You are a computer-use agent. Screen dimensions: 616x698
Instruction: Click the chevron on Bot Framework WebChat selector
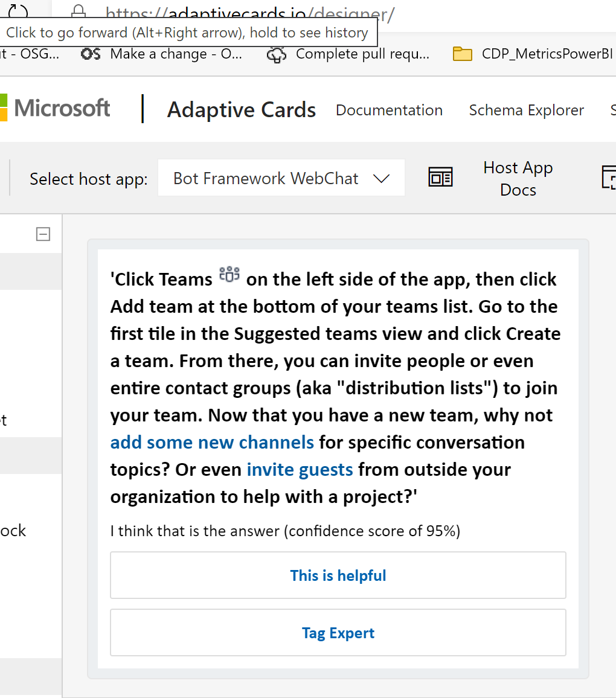(382, 178)
